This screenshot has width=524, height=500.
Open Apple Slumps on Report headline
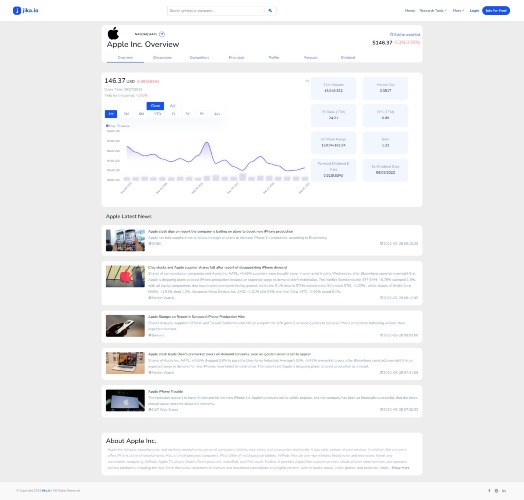197,317
